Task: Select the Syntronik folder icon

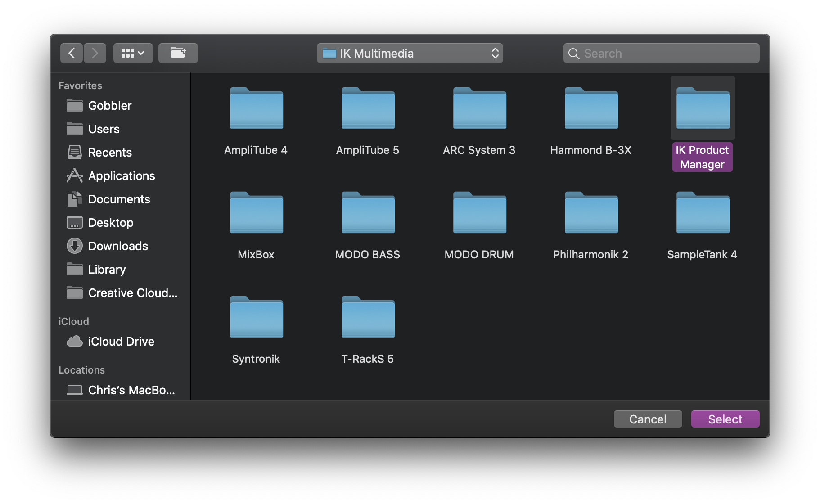Action: (x=257, y=317)
